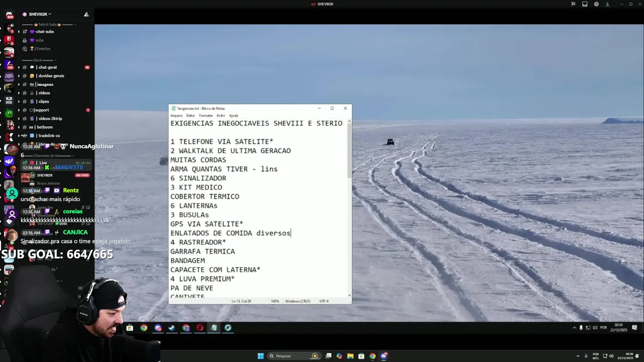Viewport: 644px width, 362px height.
Task: Show hidden icons chevron in the streamed tray
Action: [x=574, y=328]
